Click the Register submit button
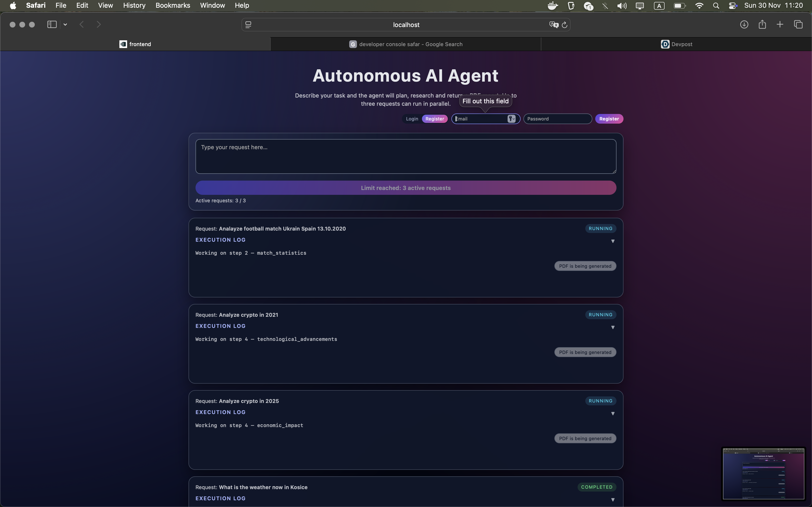Image resolution: width=812 pixels, height=507 pixels. point(609,119)
